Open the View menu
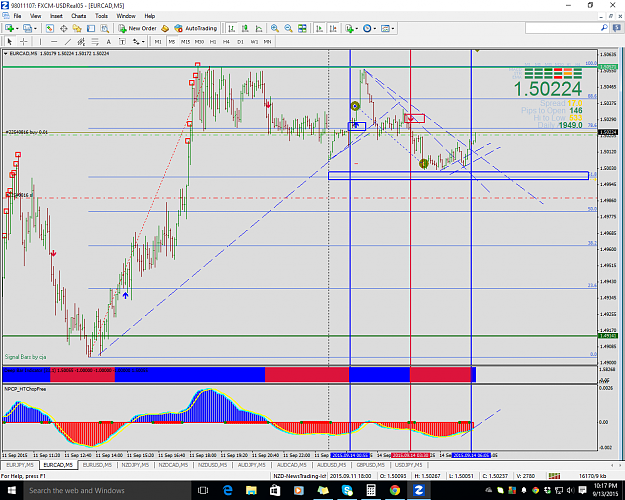 tap(35, 16)
